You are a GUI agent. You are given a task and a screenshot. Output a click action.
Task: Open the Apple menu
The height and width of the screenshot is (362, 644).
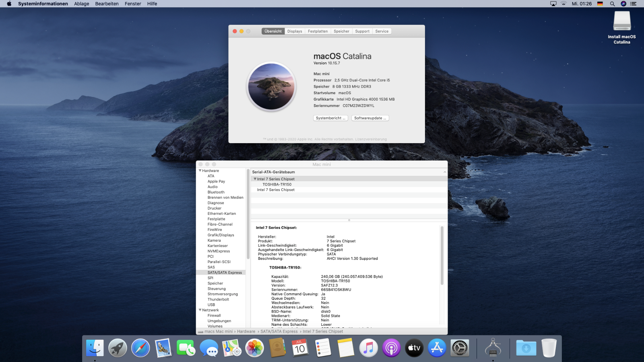click(9, 4)
